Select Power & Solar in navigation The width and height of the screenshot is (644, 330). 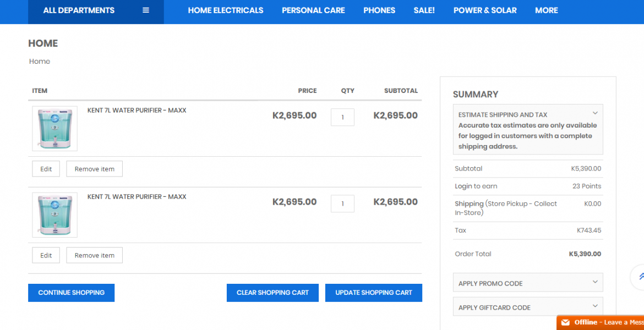click(485, 10)
